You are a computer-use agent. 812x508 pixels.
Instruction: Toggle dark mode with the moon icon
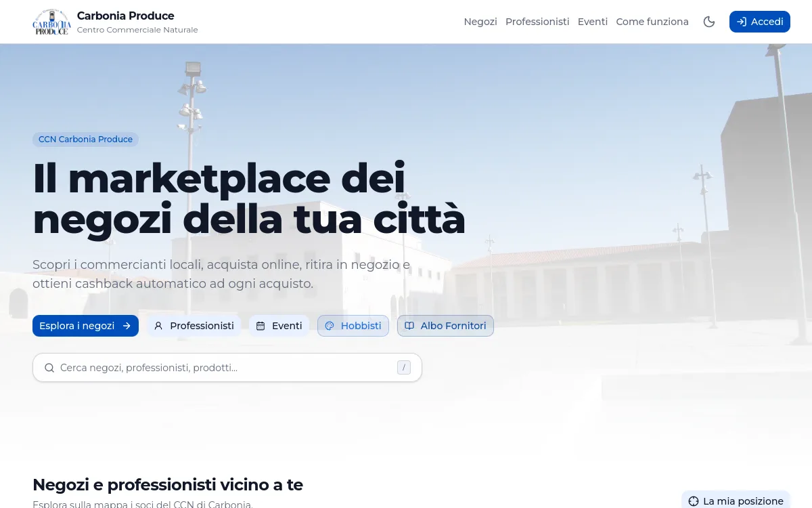click(709, 22)
